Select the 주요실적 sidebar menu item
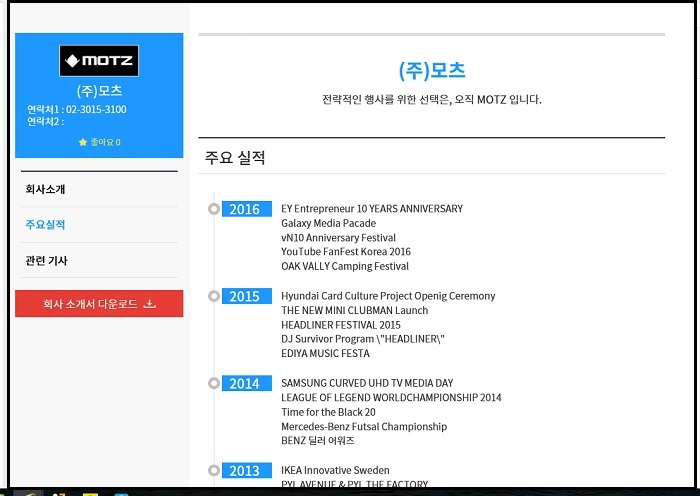 pyautogui.click(x=45, y=225)
